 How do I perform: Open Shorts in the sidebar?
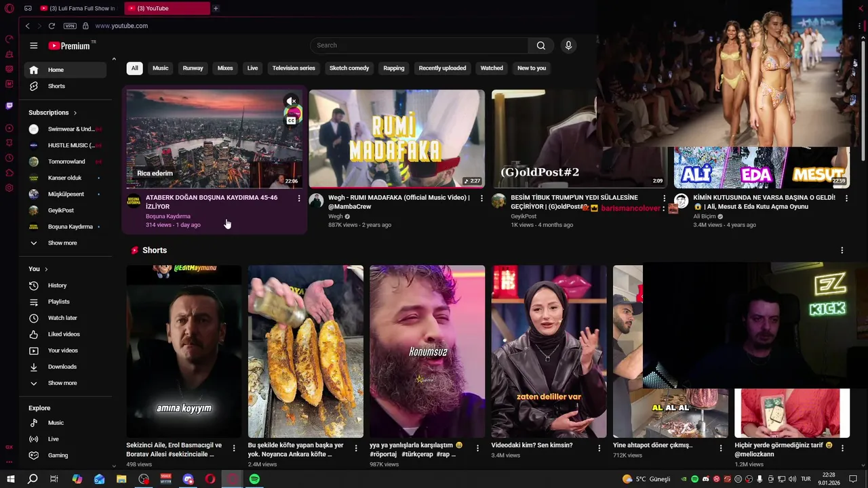[x=65, y=86]
